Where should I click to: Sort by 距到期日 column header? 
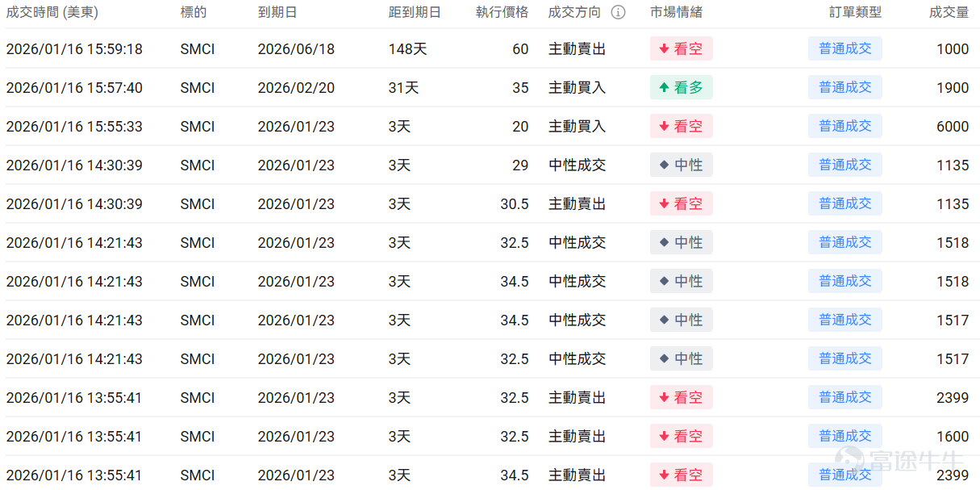click(415, 12)
